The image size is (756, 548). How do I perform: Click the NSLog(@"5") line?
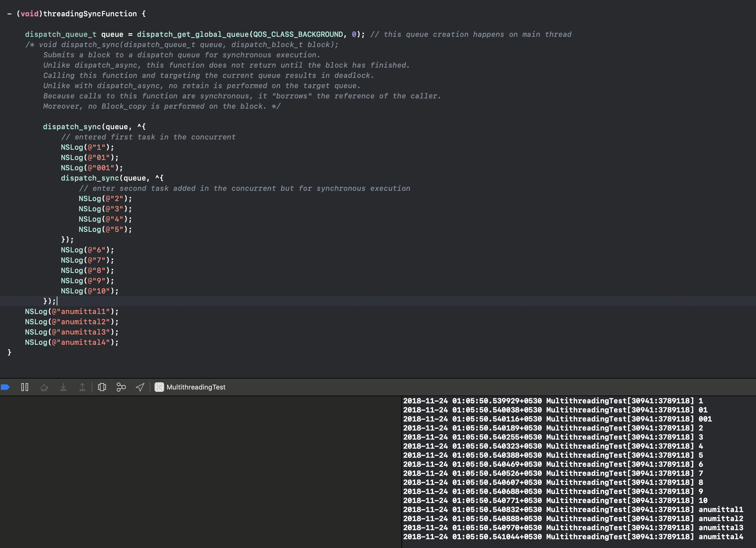105,229
